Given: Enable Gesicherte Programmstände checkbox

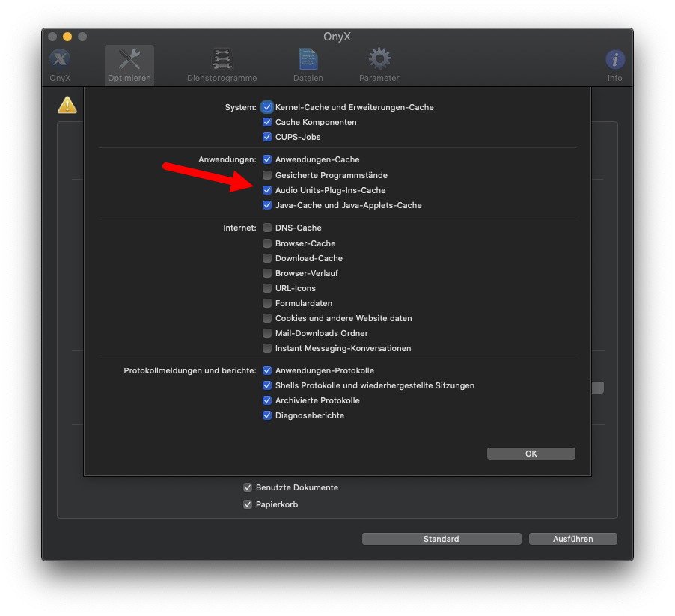Looking at the screenshot, I should [267, 174].
